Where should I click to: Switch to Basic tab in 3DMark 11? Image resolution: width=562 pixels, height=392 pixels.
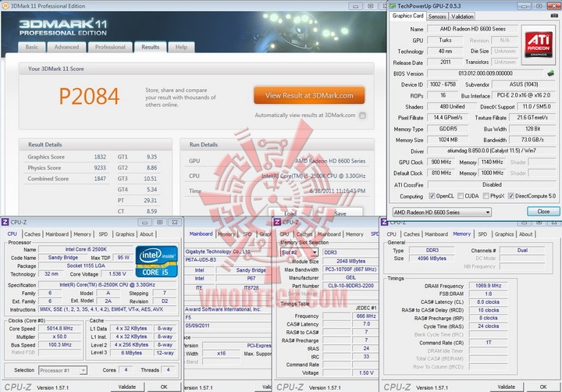[32, 47]
